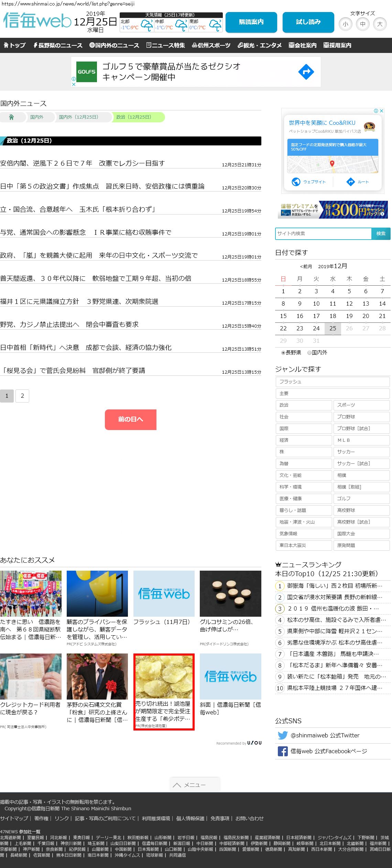Viewport: 392px width, 868px height.
Task: Close the Golf5 banner ad with X
Action: (74, 84)
